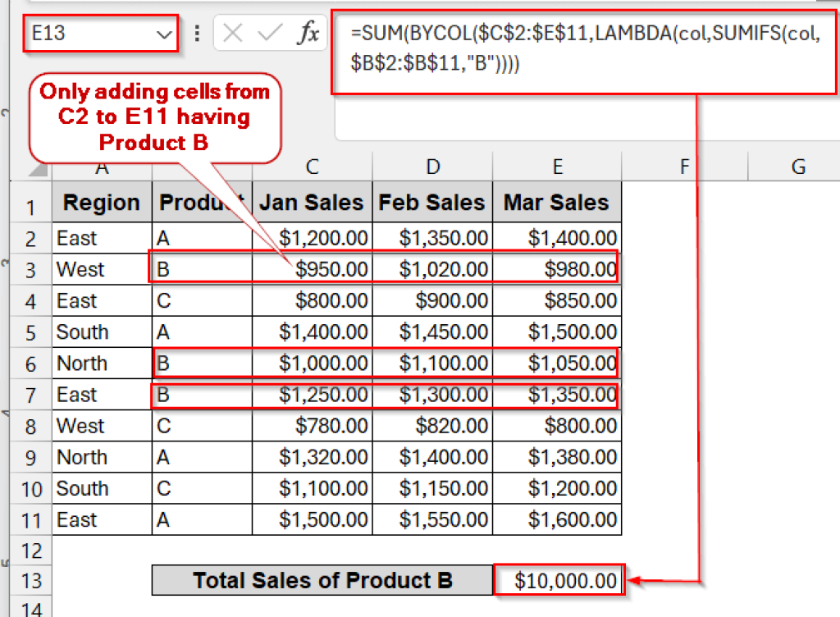Image resolution: width=840 pixels, height=617 pixels.
Task: Select the East region cell in row 7
Action: [101, 394]
